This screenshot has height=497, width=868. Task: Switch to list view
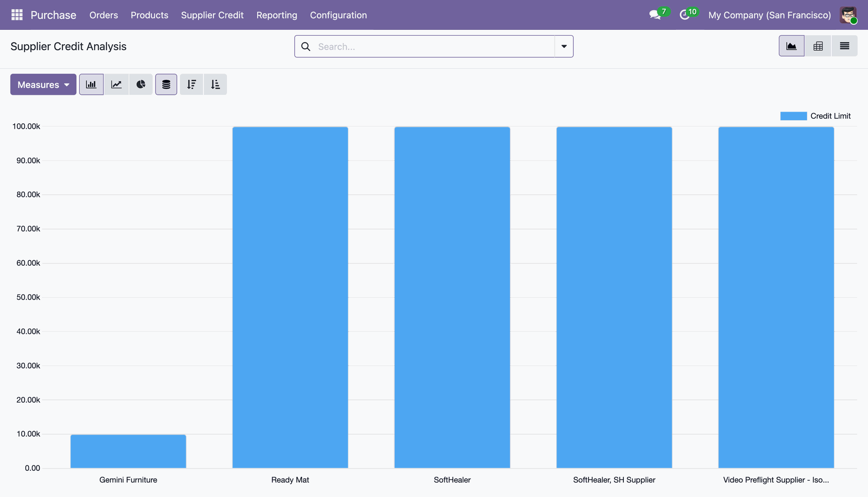click(x=844, y=46)
